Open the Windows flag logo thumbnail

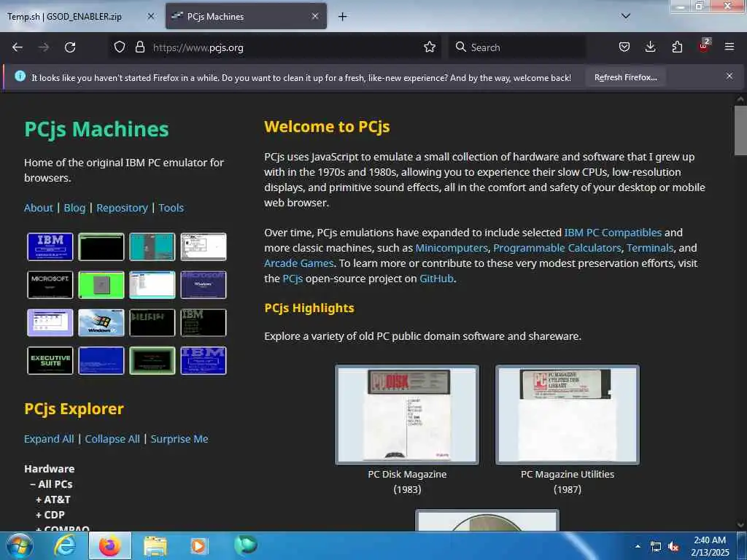click(x=101, y=323)
